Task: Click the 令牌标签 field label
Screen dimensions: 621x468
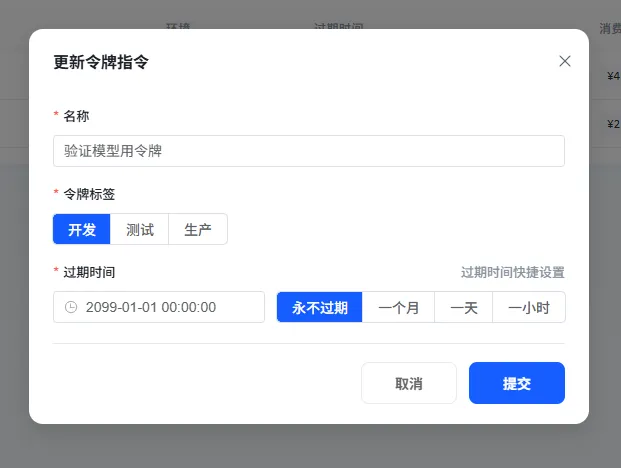Action: click(89, 194)
